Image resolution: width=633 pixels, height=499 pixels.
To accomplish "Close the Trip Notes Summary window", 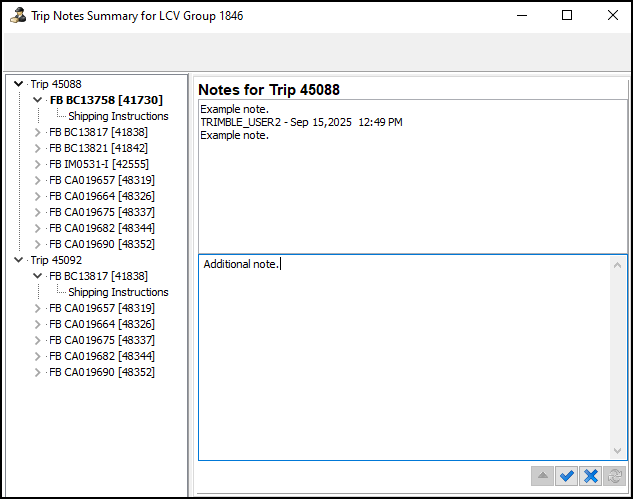I will [x=612, y=15].
